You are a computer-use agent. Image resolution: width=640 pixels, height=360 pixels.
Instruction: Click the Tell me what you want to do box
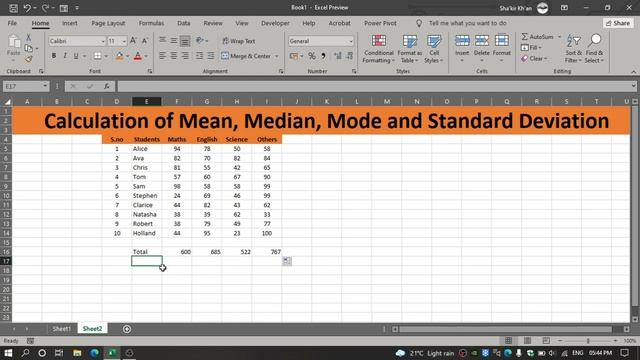pos(467,23)
